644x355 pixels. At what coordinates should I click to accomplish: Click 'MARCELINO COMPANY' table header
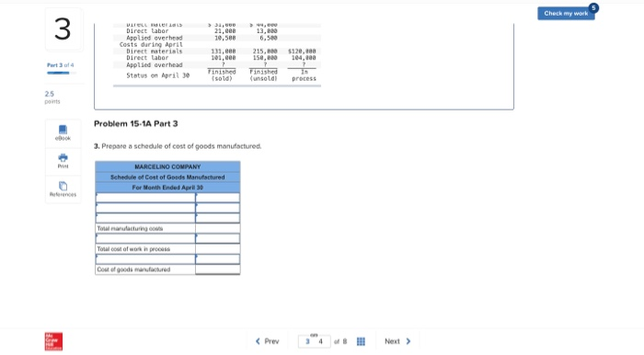pos(167,166)
